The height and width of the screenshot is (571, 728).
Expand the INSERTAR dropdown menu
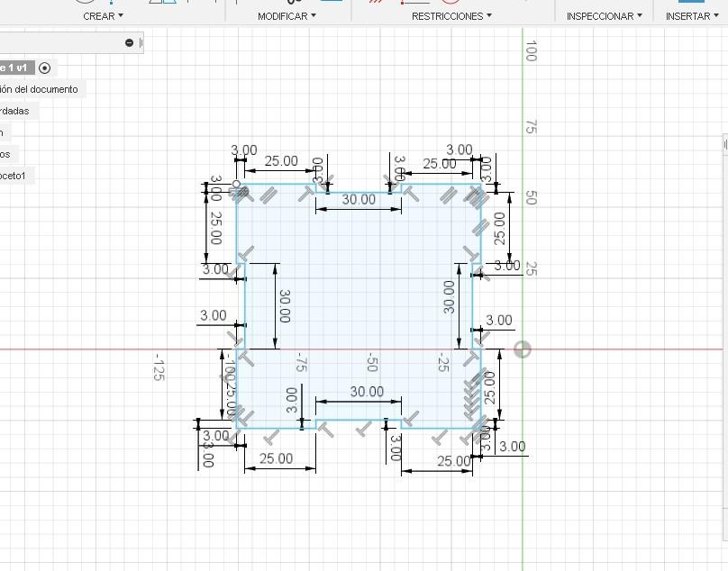[692, 16]
